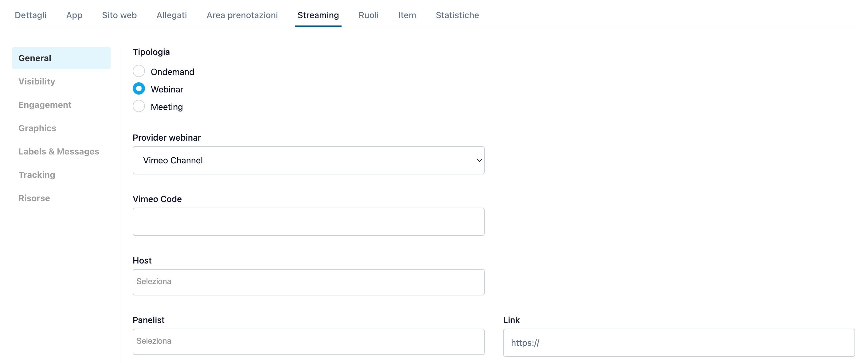The height and width of the screenshot is (363, 868).
Task: Open the Host Seleziona selector
Action: [308, 282]
